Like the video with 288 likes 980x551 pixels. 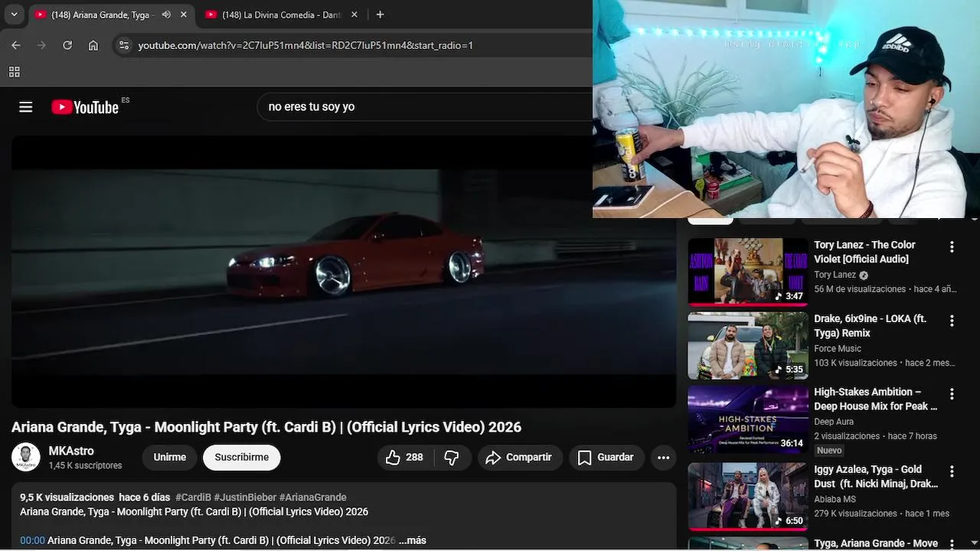pos(406,458)
